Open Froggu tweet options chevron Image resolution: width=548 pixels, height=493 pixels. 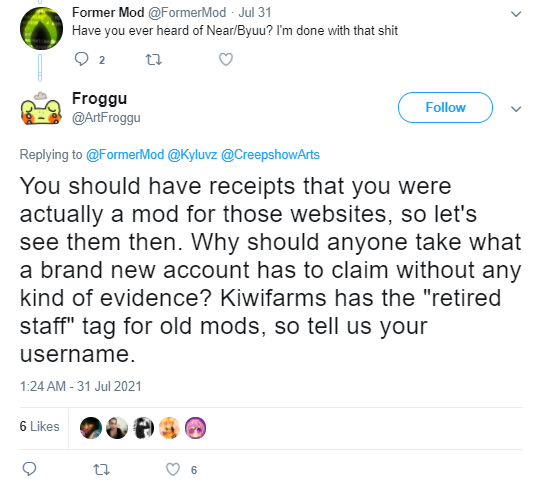pyautogui.click(x=516, y=109)
